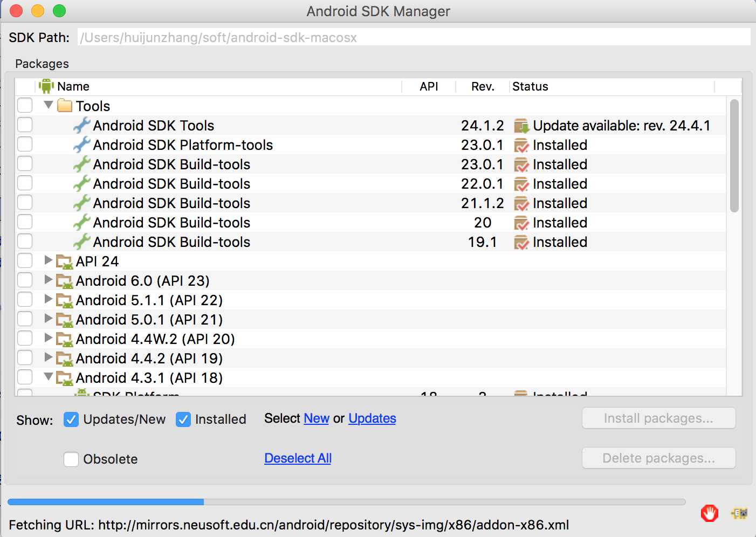Expand the Android 4.4W.2 (API 20) group
Screen dimensions: 756x537
pyautogui.click(x=49, y=338)
